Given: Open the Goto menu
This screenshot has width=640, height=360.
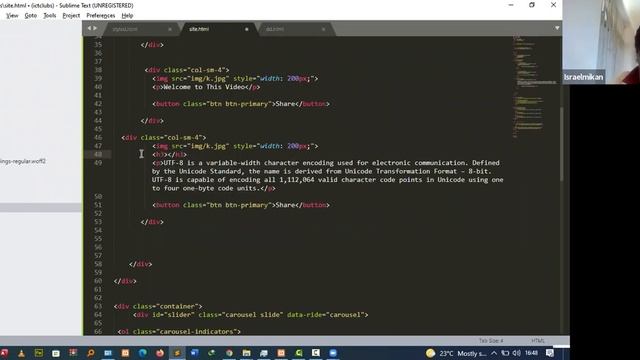Looking at the screenshot, I should 31,16.
